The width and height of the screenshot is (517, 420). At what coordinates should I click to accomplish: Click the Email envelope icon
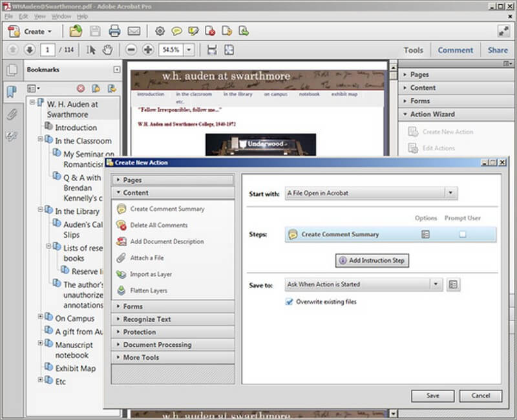point(134,31)
